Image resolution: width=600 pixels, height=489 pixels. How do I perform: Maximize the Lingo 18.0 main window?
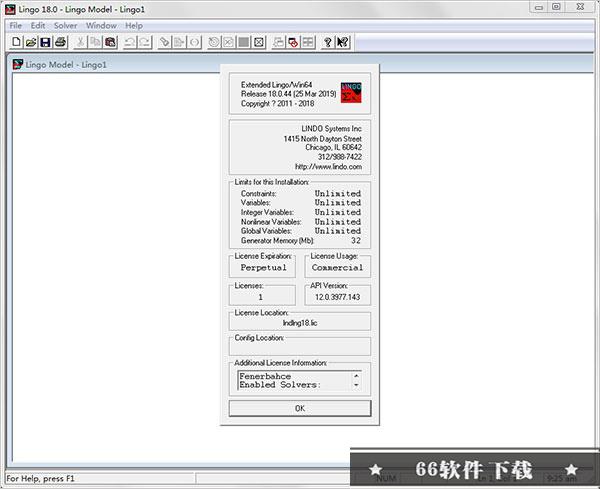[x=556, y=7]
